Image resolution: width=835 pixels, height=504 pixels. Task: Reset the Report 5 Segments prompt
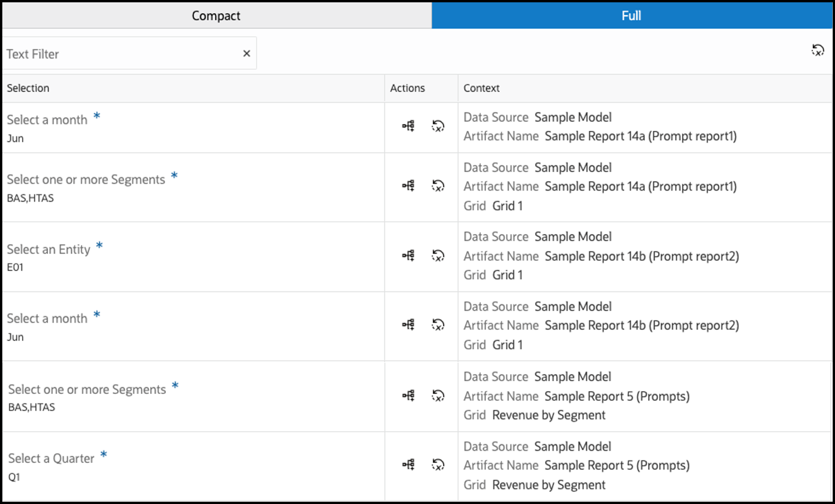[x=438, y=396]
